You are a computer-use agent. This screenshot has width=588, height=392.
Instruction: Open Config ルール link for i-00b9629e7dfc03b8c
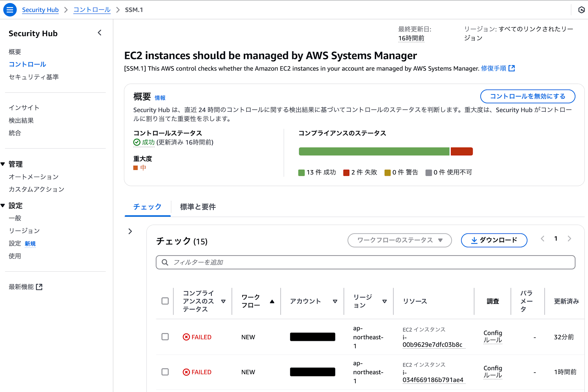coord(493,337)
